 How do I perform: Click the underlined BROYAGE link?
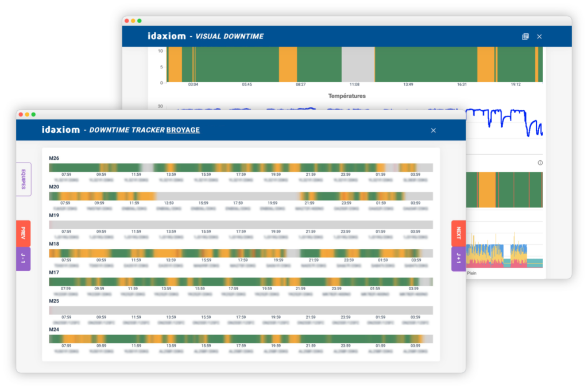[183, 130]
